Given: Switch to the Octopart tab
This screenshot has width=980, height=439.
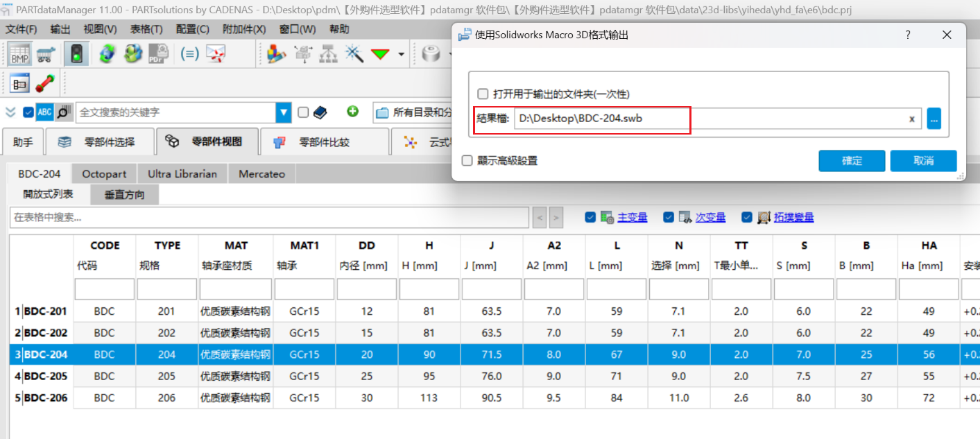Looking at the screenshot, I should [x=104, y=174].
